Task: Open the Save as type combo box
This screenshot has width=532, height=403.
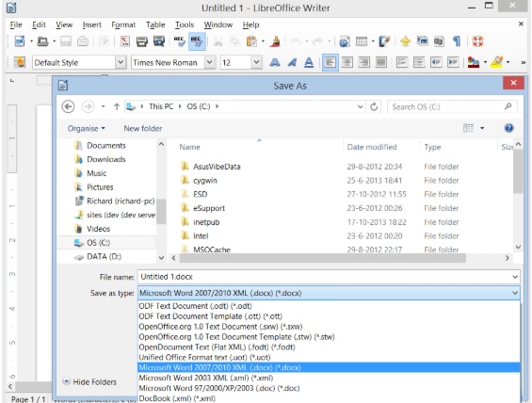Action: click(x=329, y=293)
